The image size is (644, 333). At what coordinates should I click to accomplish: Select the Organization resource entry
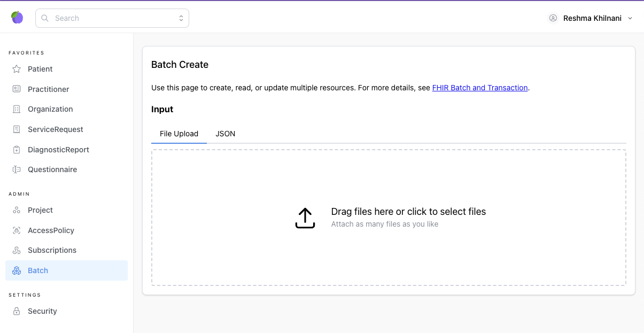click(50, 109)
